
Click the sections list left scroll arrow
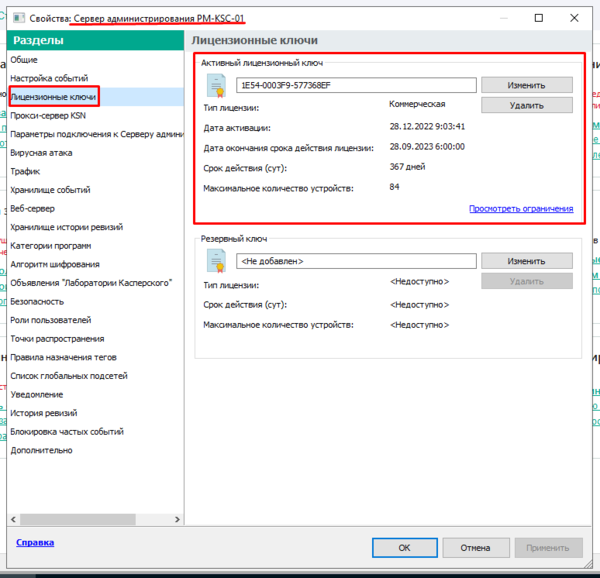pos(13,519)
